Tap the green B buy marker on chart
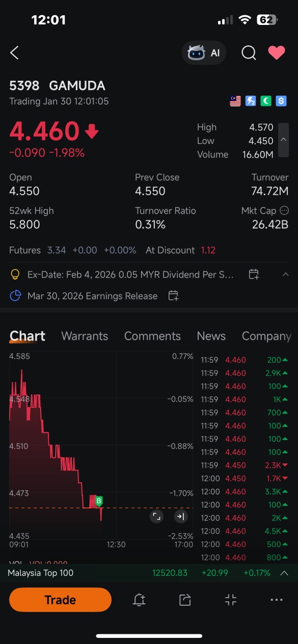Screen dimensions: 298x644 pos(99,501)
